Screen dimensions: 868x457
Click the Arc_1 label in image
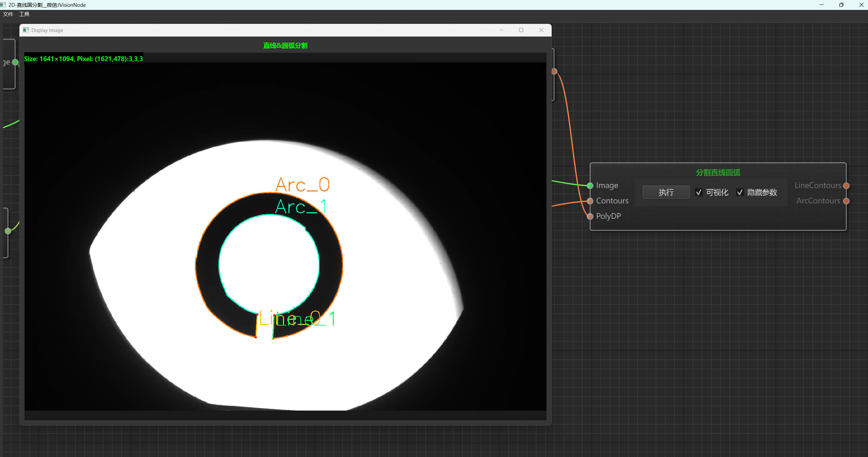301,206
